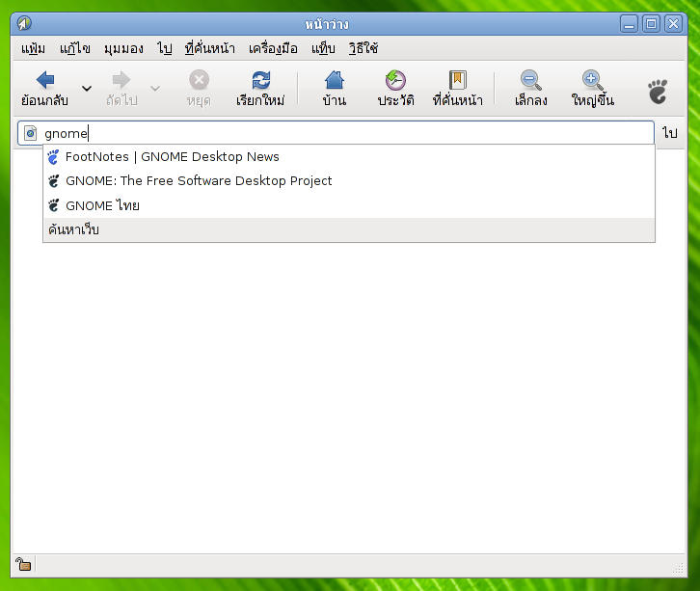Open the มุมมอง (View) menu

[123, 48]
